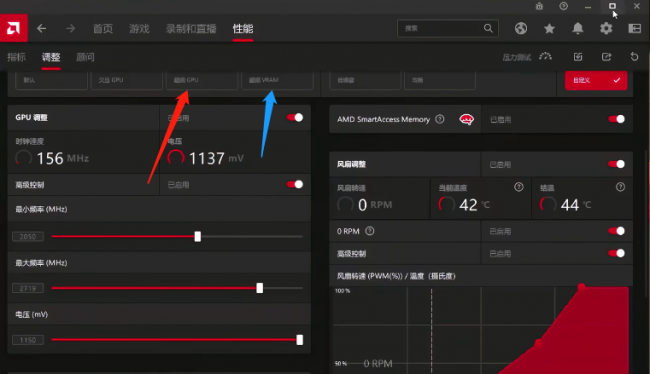This screenshot has height=374, width=650.
Task: Click the top fan curve point
Action: pos(582,287)
